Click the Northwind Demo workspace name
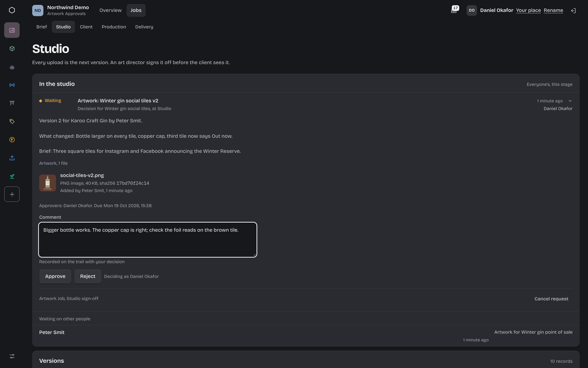 point(68,7)
